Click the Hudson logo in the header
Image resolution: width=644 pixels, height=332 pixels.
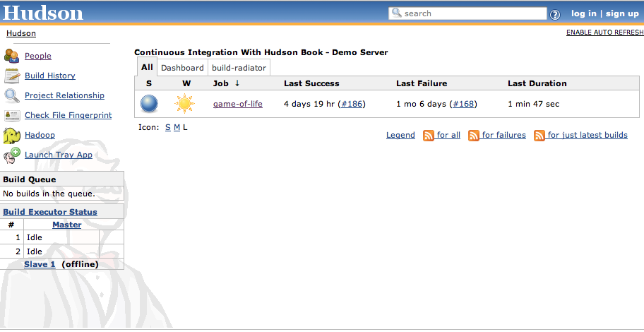[42, 12]
